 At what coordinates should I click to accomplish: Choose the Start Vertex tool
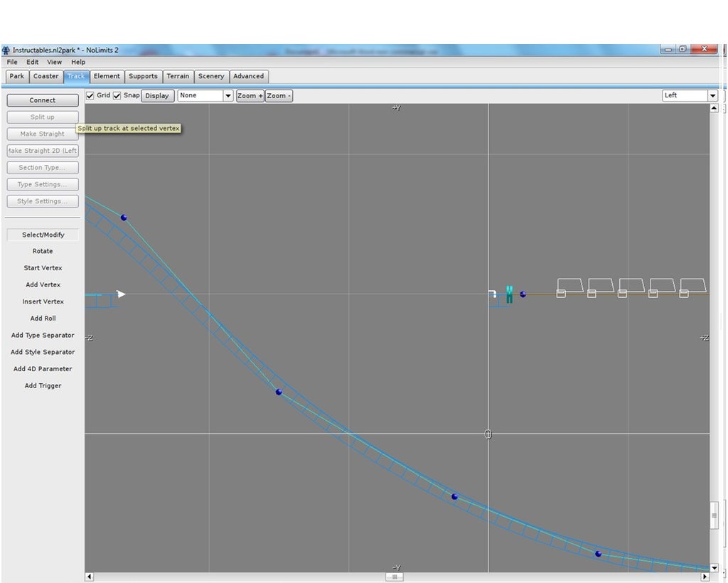tap(43, 268)
